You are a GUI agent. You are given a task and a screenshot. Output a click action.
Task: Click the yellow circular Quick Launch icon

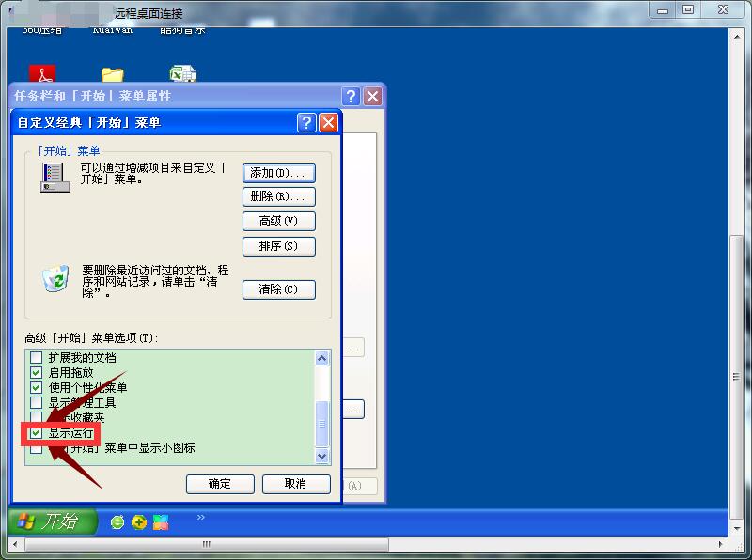coord(139,521)
